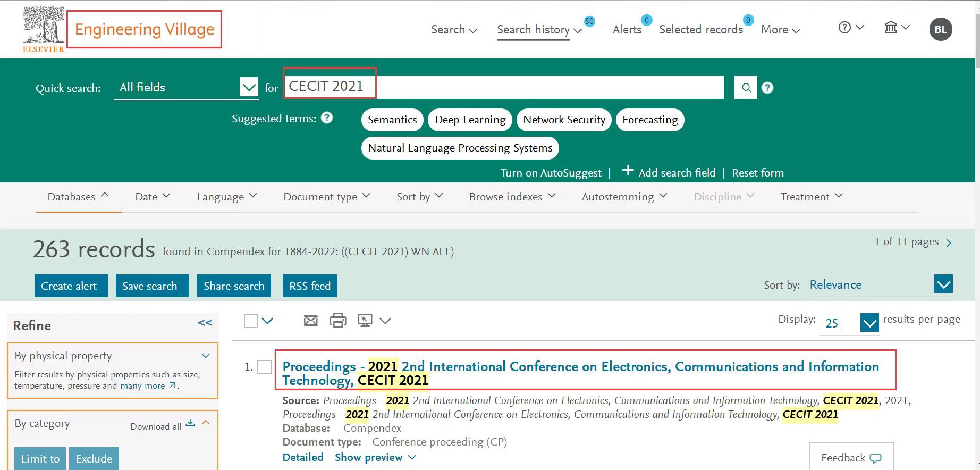Click the email results envelope icon
Screen dimensions: 980x470
(310, 321)
